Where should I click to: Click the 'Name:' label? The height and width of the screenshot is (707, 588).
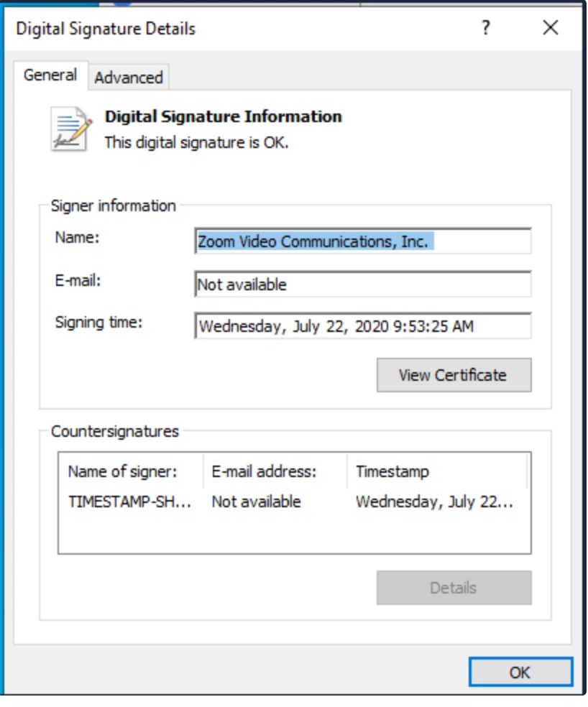pos(77,237)
